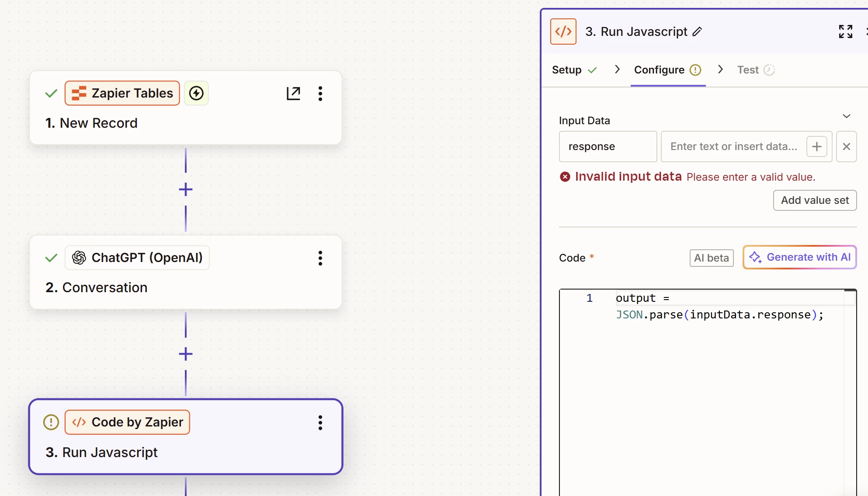The height and width of the screenshot is (496, 868).
Task: Add a step after Conversation with plus
Action: pyautogui.click(x=186, y=354)
